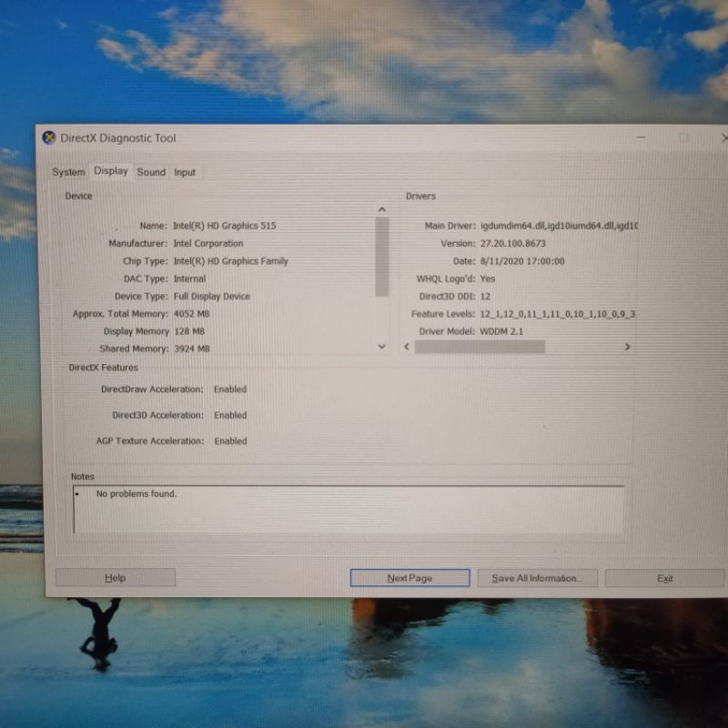728x728 pixels.
Task: Select the WDDM 2.1 driver model
Action: 501,331
